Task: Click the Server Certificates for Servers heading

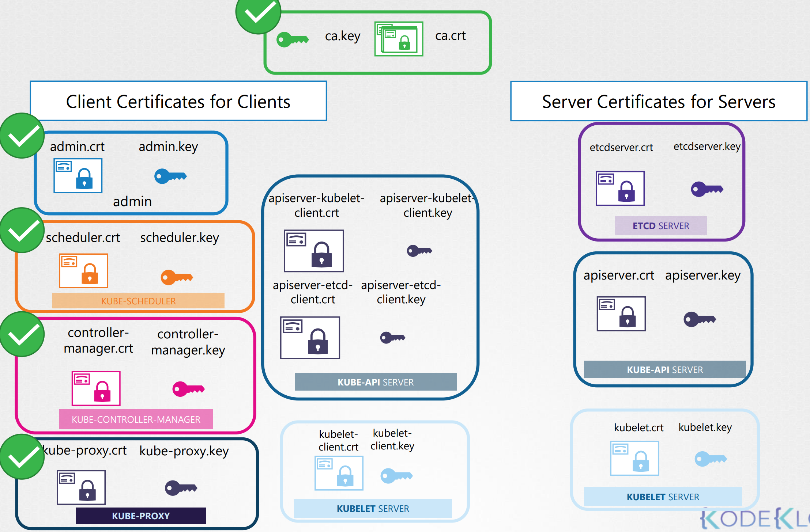Action: pos(658,101)
